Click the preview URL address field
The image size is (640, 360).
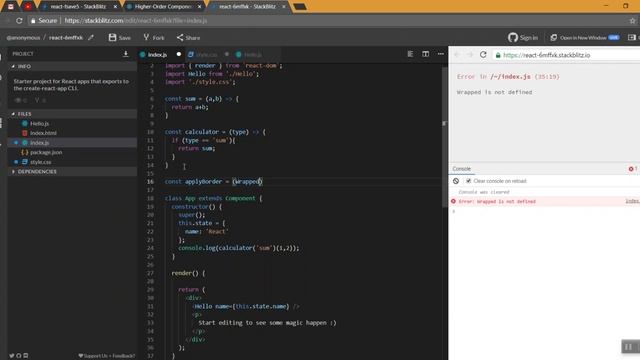(567, 55)
